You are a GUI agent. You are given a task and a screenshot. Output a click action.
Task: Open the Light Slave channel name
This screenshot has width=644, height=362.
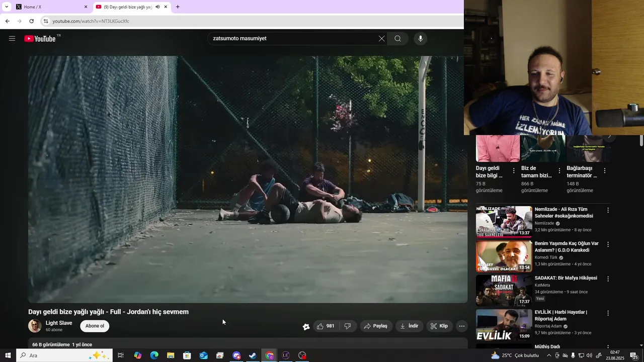pos(59,323)
